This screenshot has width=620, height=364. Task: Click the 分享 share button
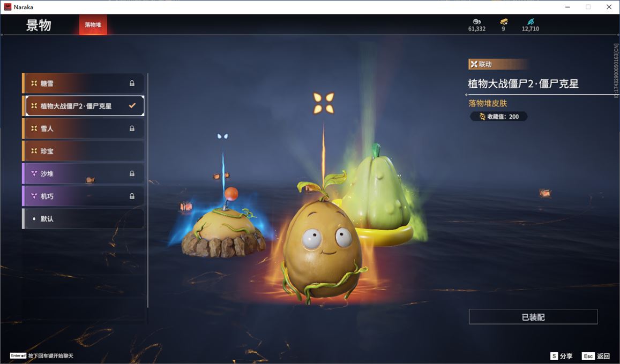(562, 356)
